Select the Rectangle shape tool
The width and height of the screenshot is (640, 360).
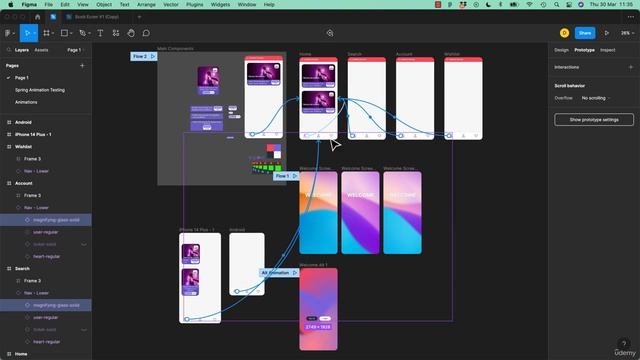[64, 33]
